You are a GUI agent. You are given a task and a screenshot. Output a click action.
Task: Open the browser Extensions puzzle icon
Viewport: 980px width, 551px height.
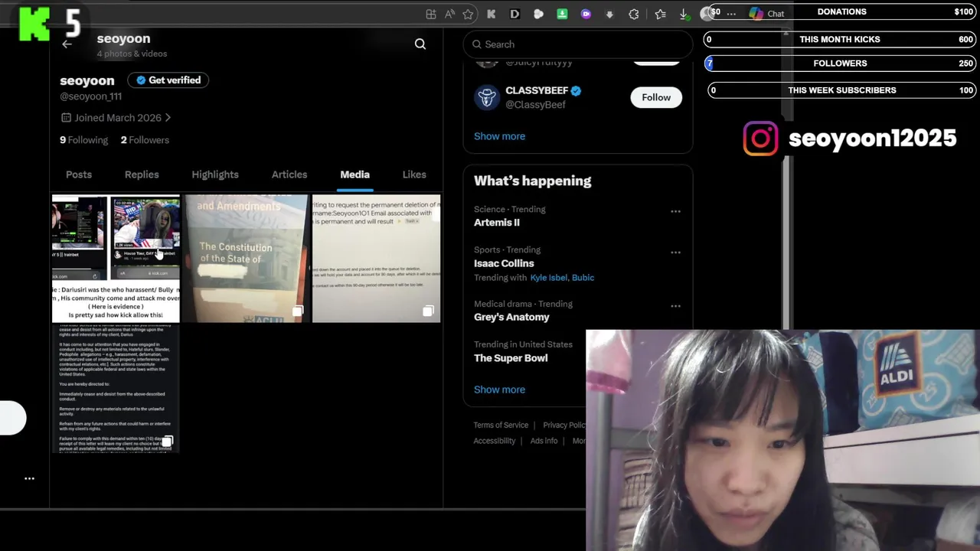tap(634, 14)
